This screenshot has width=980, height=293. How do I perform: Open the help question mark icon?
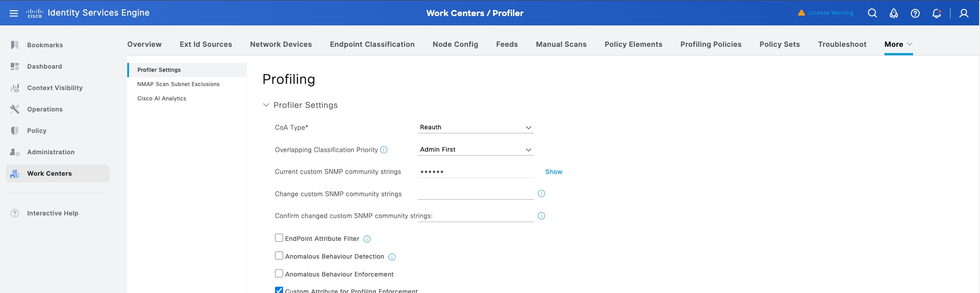915,13
